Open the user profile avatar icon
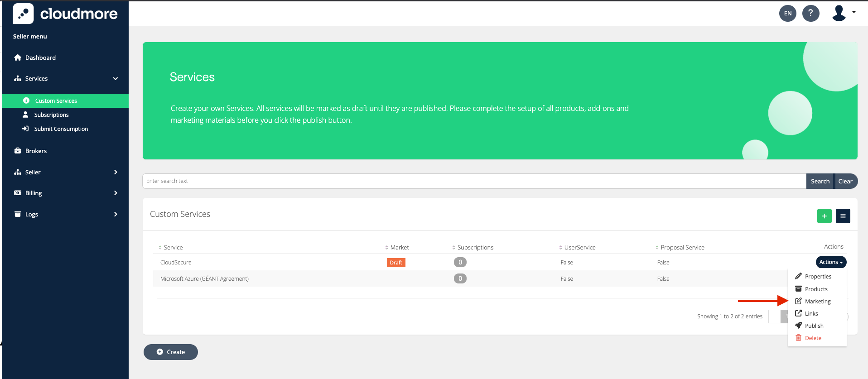The image size is (868, 379). click(x=839, y=13)
